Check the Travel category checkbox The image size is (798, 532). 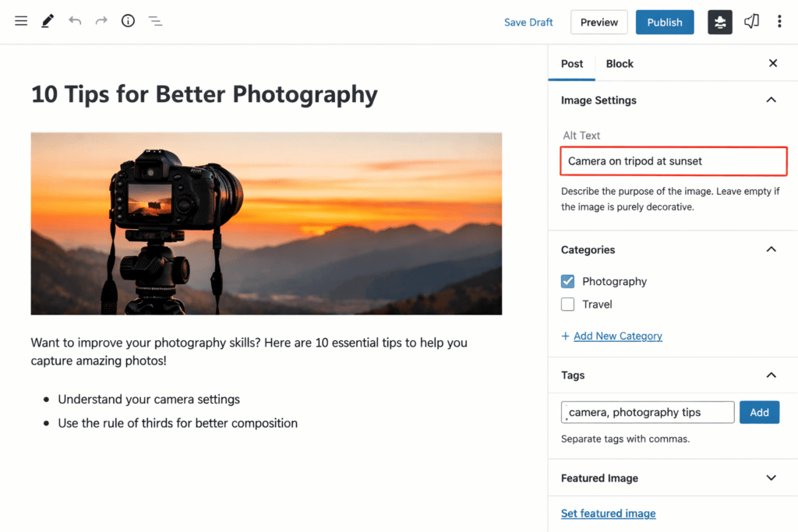coord(568,305)
